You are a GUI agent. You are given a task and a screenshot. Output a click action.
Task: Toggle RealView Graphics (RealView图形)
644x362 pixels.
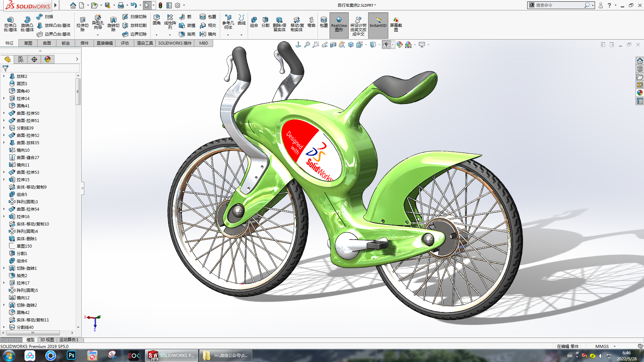[339, 25]
